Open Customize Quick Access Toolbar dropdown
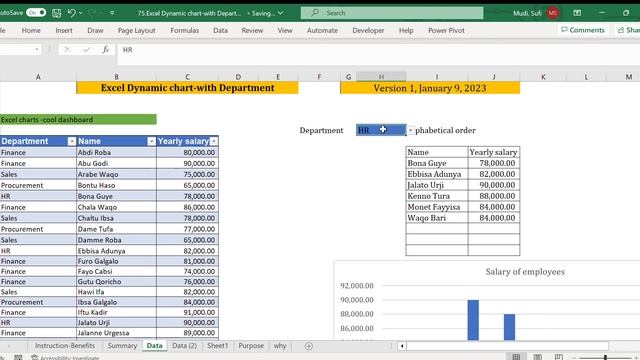 click(112, 13)
